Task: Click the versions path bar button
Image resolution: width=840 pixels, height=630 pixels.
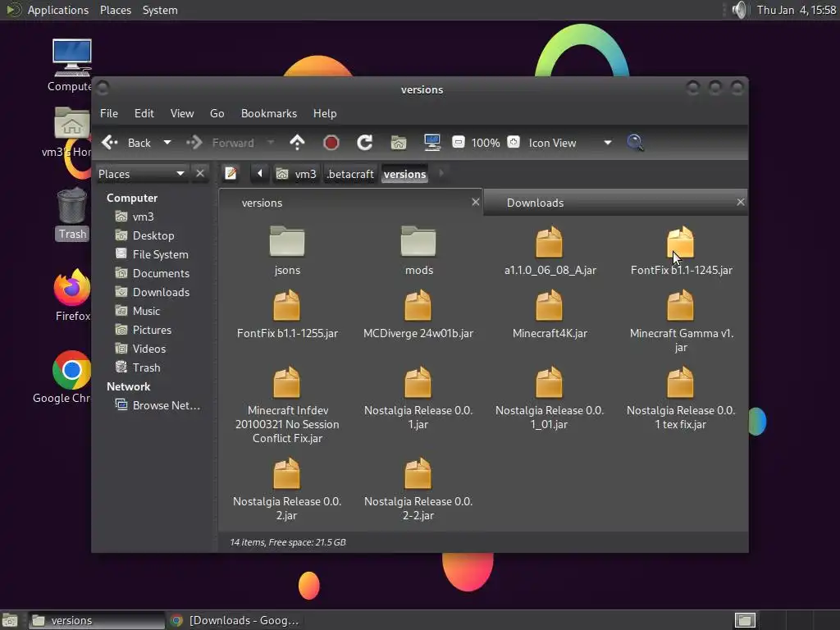Action: [405, 174]
